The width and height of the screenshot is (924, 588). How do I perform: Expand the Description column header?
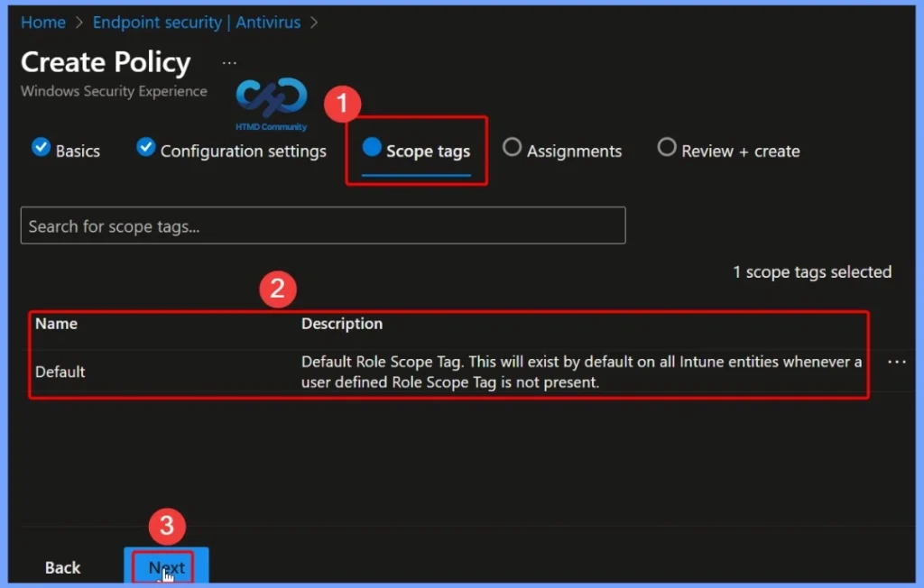[341, 323]
